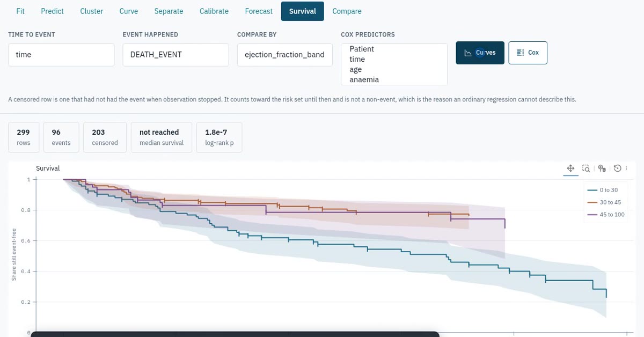Screen dimensions: 644x337
Task: Open the Compare By dropdown showing ejection_fraction_band
Action: [284, 55]
